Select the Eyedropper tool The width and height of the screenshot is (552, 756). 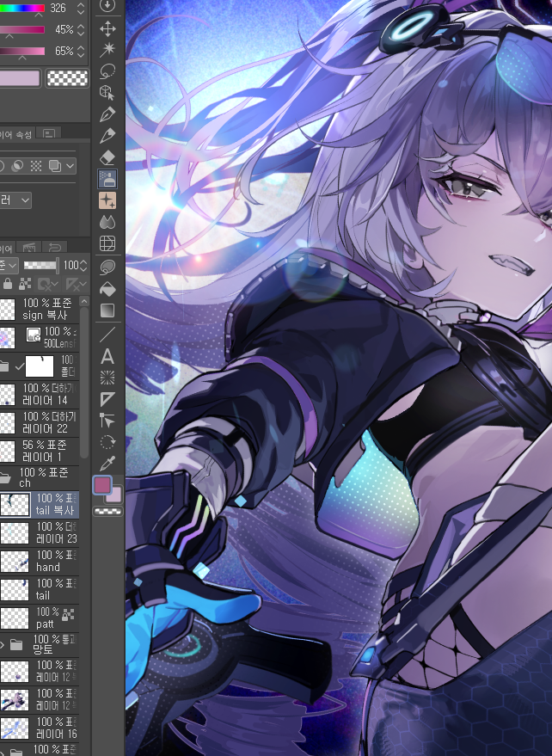tap(107, 464)
